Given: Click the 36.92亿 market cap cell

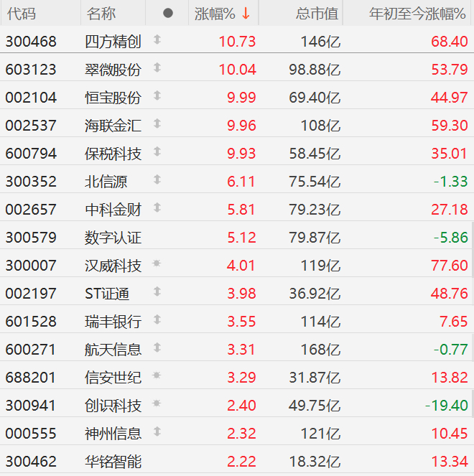Looking at the screenshot, I should 315,294.
